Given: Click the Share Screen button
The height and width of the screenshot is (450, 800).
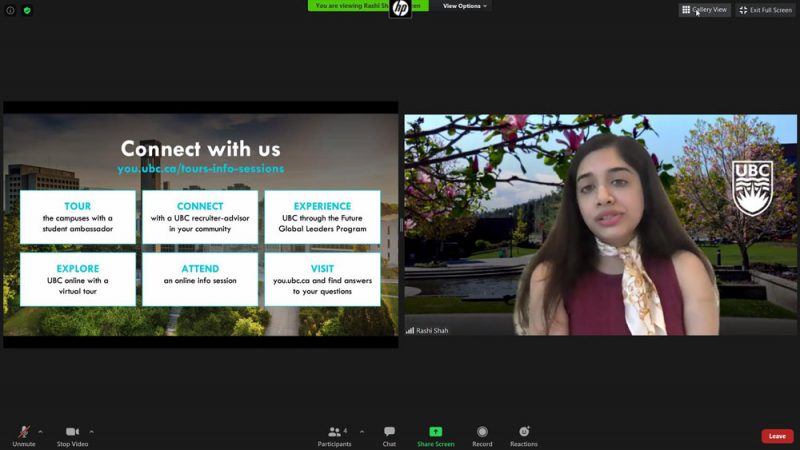Looking at the screenshot, I should point(435,436).
